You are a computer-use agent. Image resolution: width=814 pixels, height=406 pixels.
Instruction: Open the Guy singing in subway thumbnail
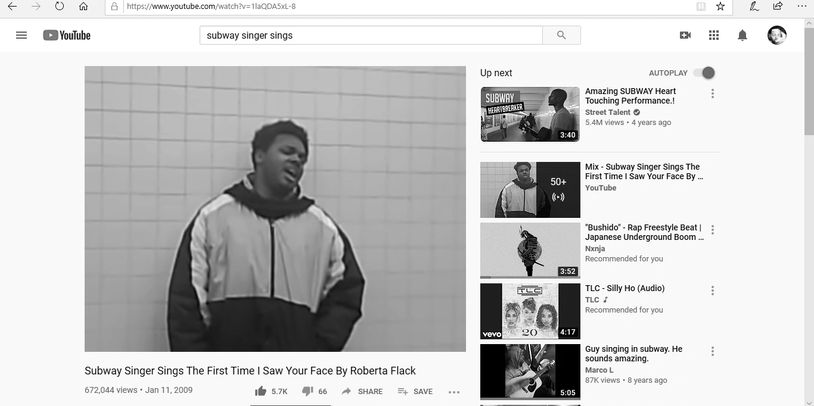(530, 372)
